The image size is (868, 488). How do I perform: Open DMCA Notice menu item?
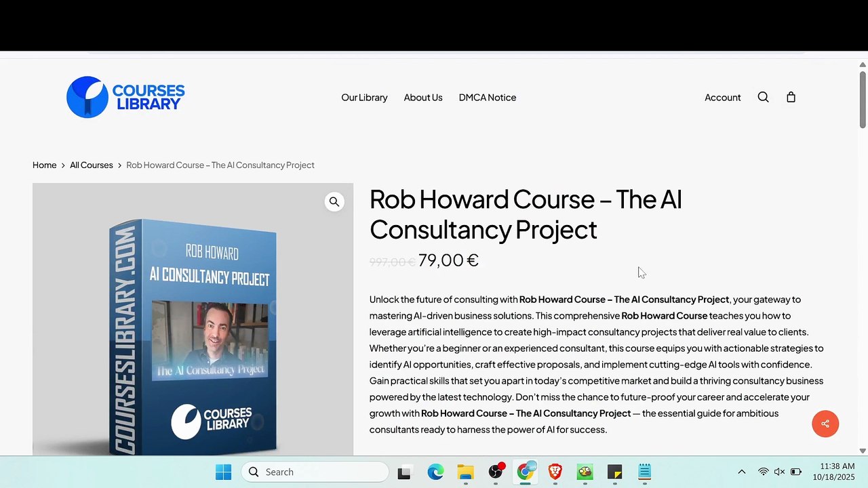pyautogui.click(x=488, y=98)
